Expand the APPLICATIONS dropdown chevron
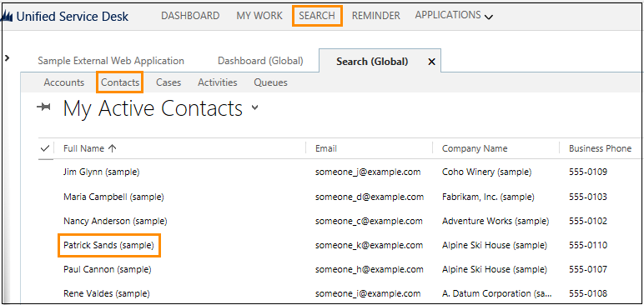 coord(488,17)
